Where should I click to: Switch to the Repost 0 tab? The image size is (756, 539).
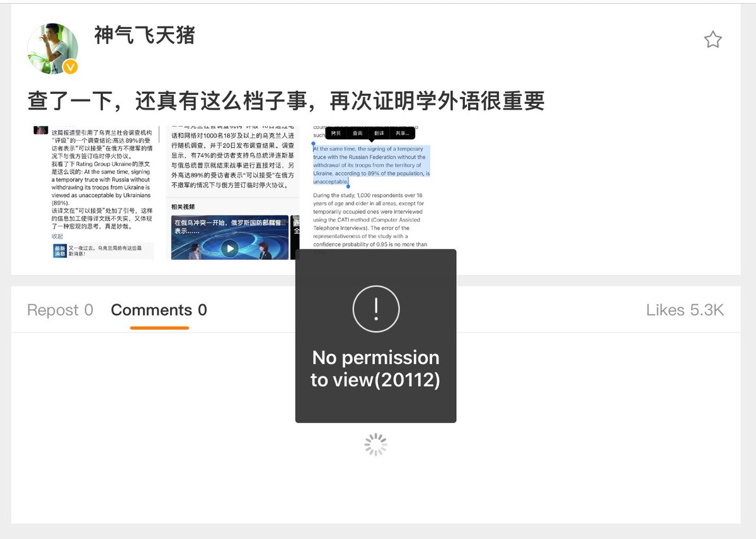(60, 310)
